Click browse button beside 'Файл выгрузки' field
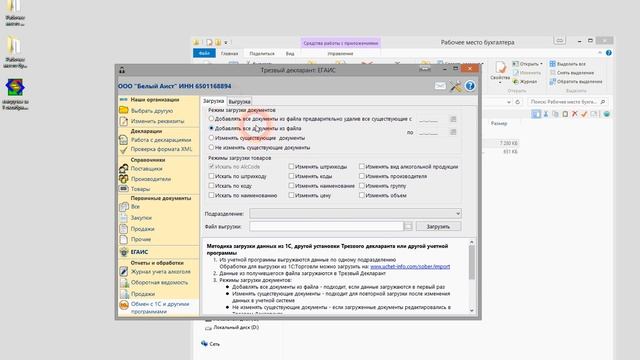This screenshot has height=360, width=640. (x=408, y=227)
